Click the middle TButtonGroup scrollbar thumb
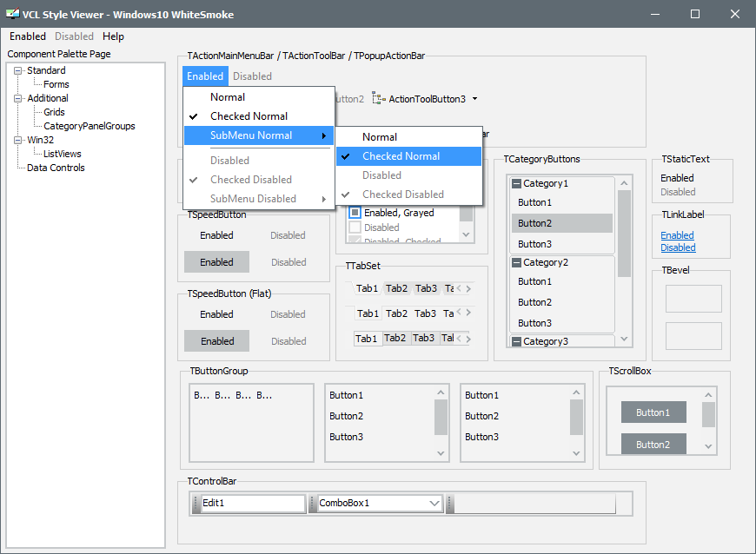The height and width of the screenshot is (554, 756). (x=441, y=417)
